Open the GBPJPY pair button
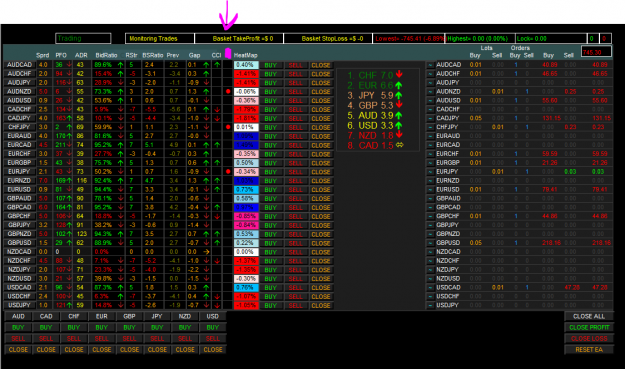This screenshot has height=369, width=625. pyautogui.click(x=20, y=225)
